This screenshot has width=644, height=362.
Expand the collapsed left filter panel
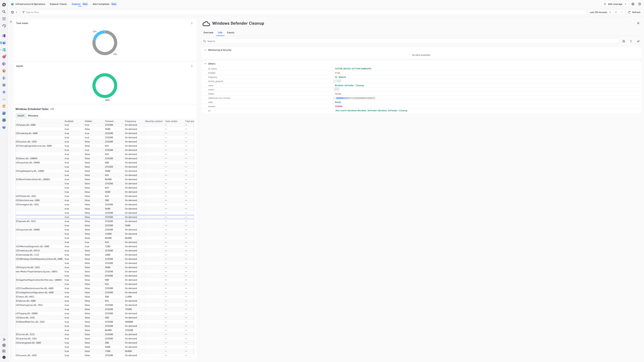[11, 22]
